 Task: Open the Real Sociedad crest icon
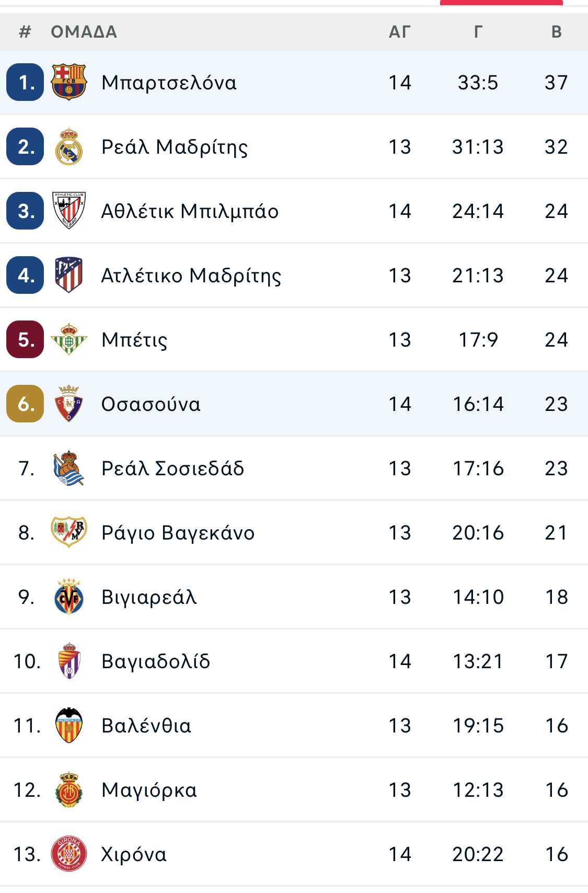point(68,468)
